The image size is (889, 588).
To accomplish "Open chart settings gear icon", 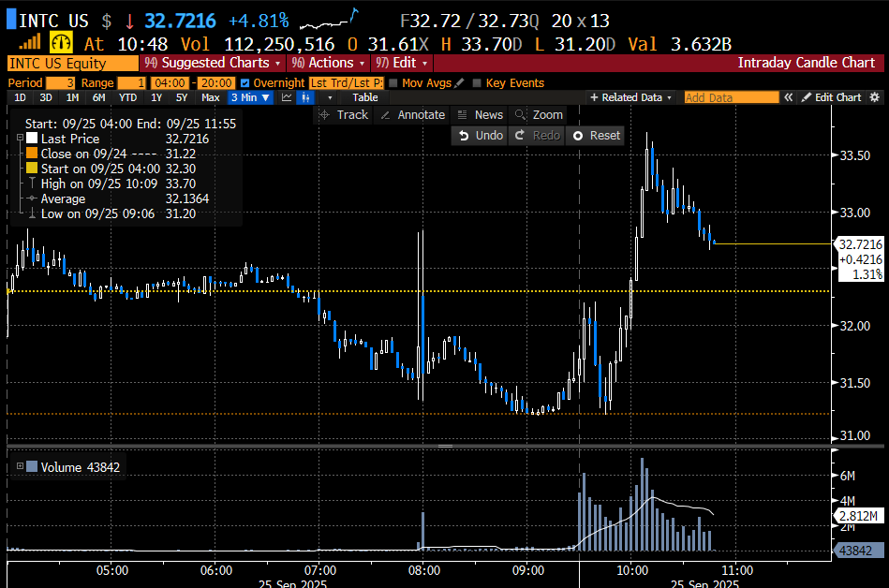I will click(874, 97).
